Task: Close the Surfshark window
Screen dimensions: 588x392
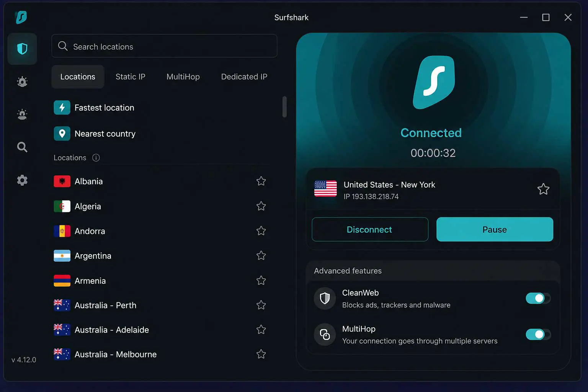Action: coord(568,17)
